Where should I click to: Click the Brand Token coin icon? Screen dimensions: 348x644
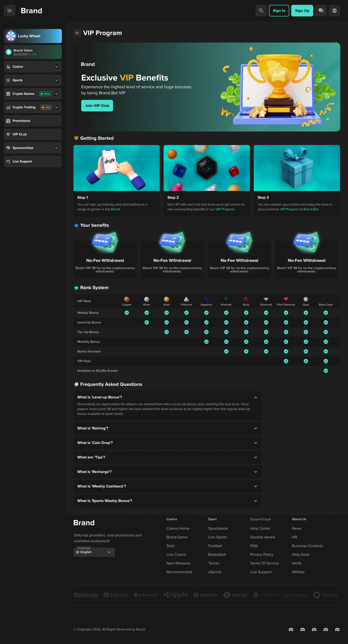click(x=9, y=52)
